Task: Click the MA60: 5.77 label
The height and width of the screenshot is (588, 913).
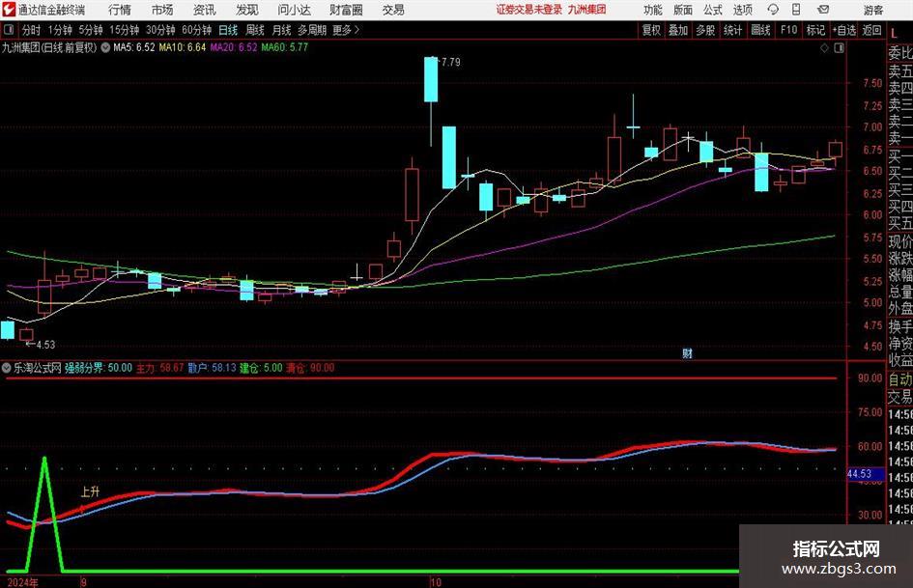Action: point(285,47)
